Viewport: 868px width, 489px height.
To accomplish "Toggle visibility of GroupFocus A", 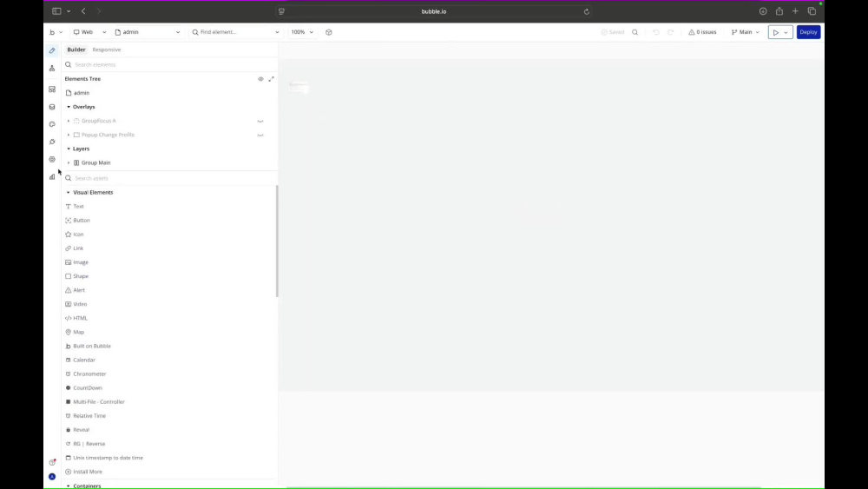I will 260,121.
